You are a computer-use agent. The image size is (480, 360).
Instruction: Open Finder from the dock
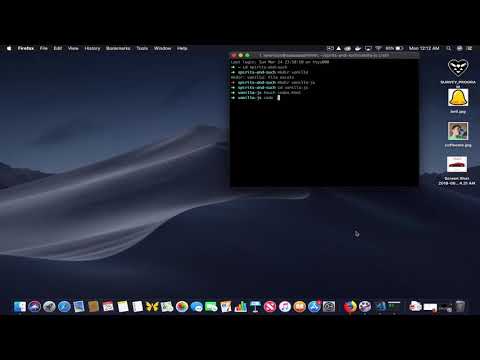(20, 306)
